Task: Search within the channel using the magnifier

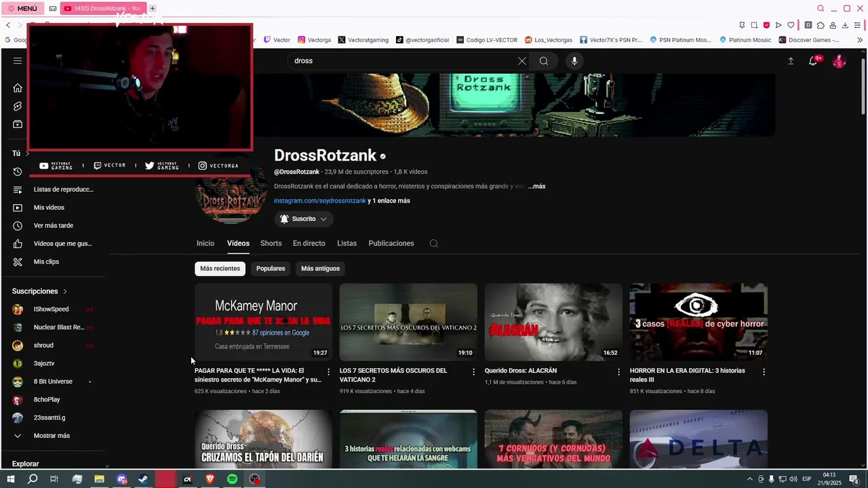Action: click(434, 243)
